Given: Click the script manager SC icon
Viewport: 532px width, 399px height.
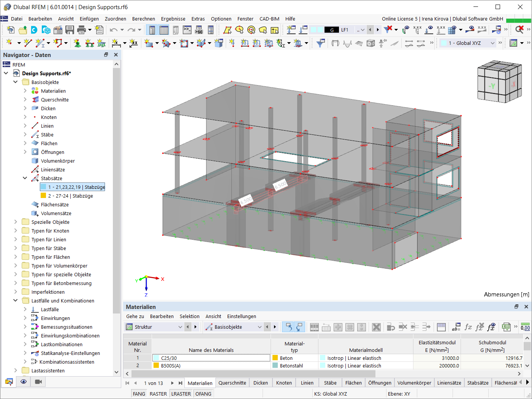Looking at the screenshot, I should pos(199,30).
